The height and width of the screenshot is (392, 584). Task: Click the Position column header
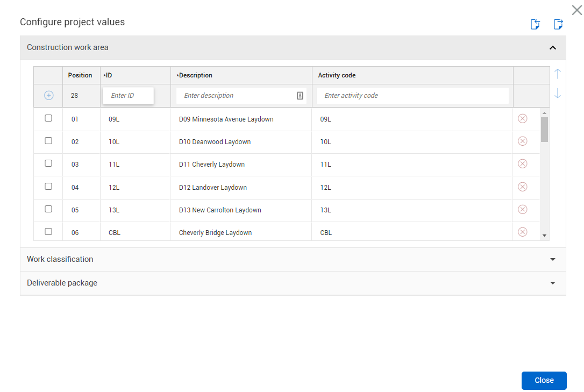tap(80, 75)
